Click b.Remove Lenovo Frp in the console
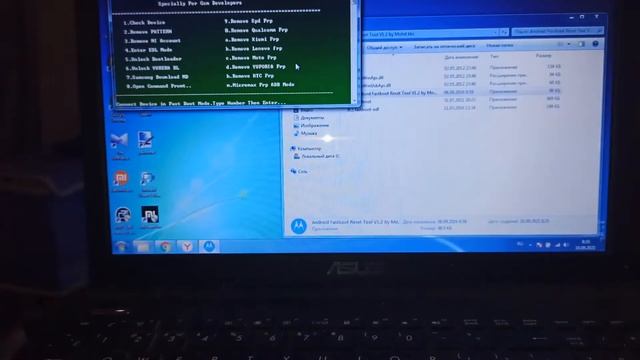640x360 pixels. point(253,48)
